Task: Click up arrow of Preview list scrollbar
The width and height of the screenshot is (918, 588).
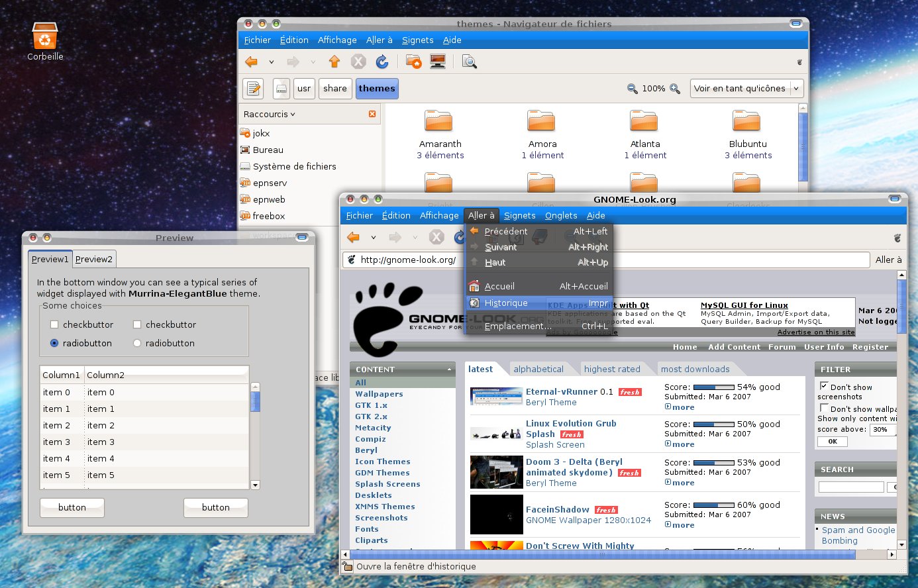Action: [x=255, y=387]
